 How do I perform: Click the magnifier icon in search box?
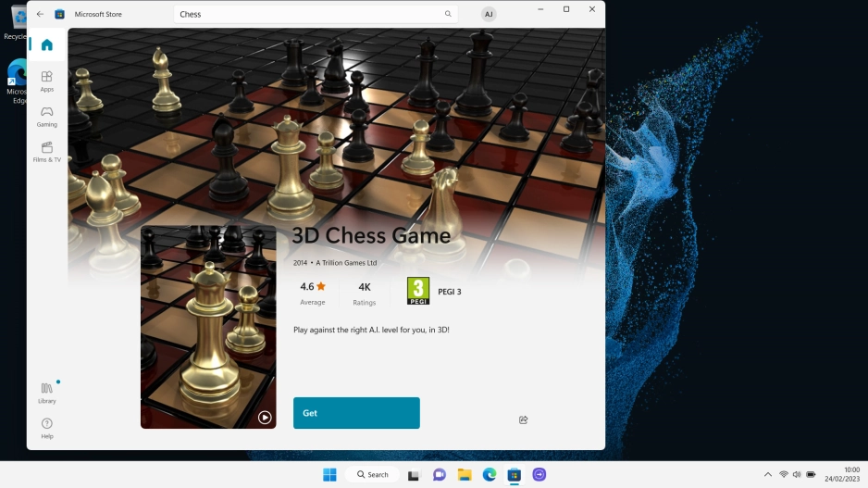click(448, 15)
